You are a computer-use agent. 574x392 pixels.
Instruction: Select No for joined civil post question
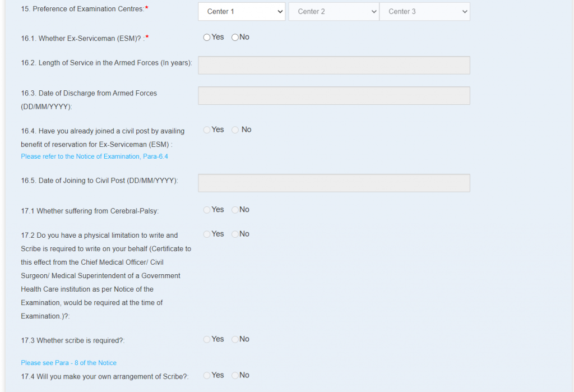(x=235, y=130)
